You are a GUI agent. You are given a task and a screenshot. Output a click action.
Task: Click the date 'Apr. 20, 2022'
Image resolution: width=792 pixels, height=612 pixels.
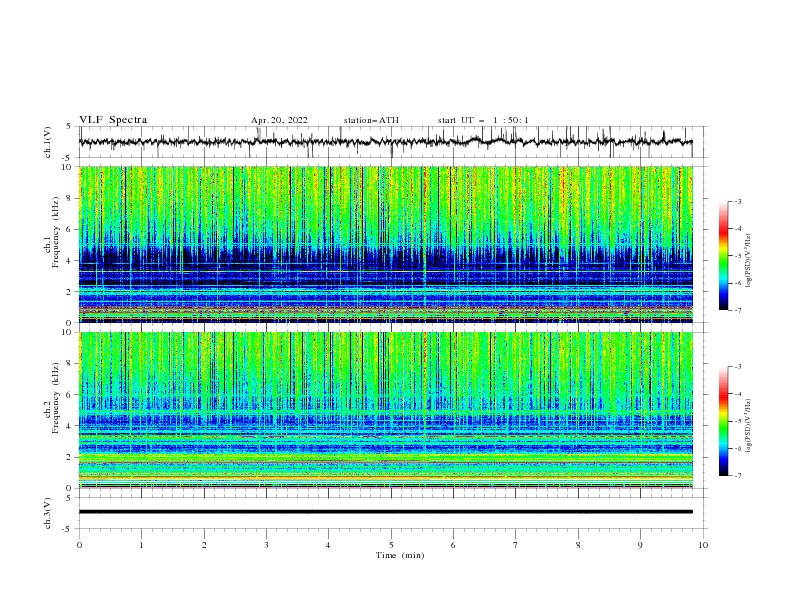coord(279,120)
